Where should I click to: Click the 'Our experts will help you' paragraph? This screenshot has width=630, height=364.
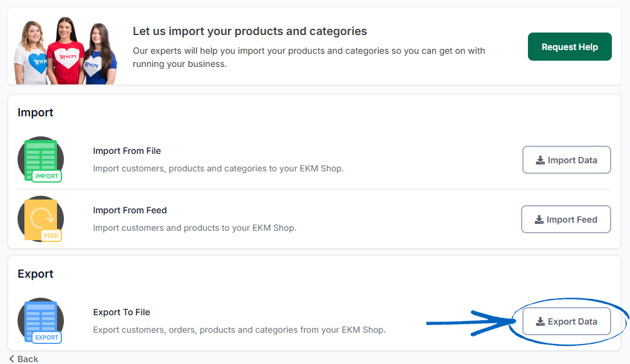pyautogui.click(x=309, y=58)
